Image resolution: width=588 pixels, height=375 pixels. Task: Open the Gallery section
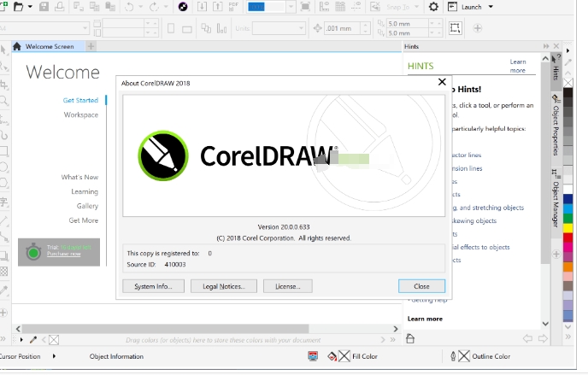point(87,206)
